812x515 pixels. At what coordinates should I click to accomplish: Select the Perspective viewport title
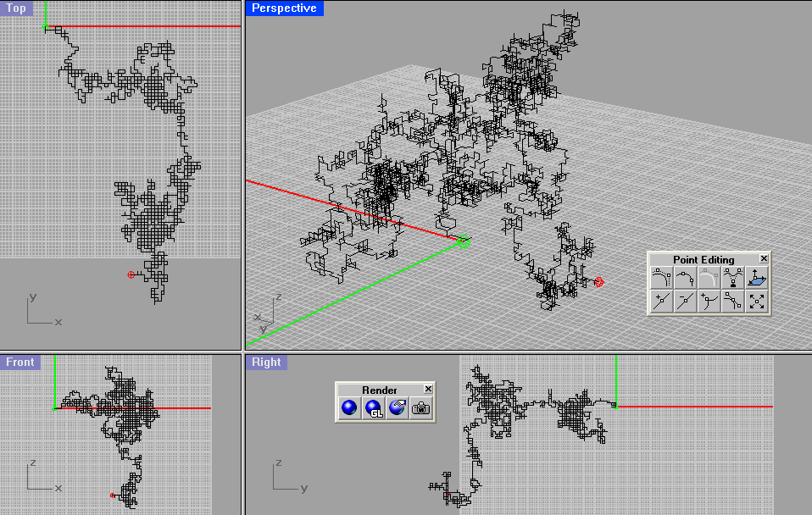[284, 8]
